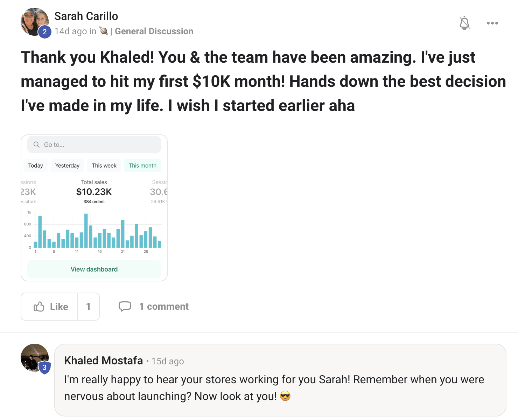This screenshot has height=420, width=518.
Task: Open the like count number 1
Action: pos(89,307)
